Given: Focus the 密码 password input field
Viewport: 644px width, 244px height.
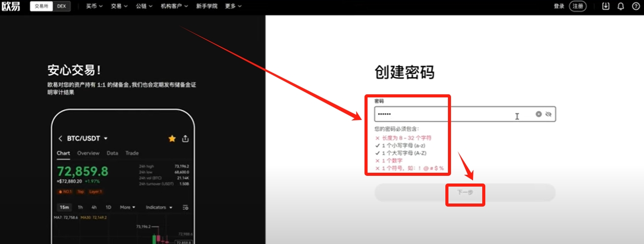Looking at the screenshot, I should (465, 114).
